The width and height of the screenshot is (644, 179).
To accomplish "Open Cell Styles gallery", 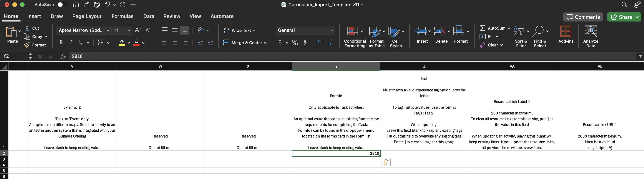I will [x=396, y=36].
